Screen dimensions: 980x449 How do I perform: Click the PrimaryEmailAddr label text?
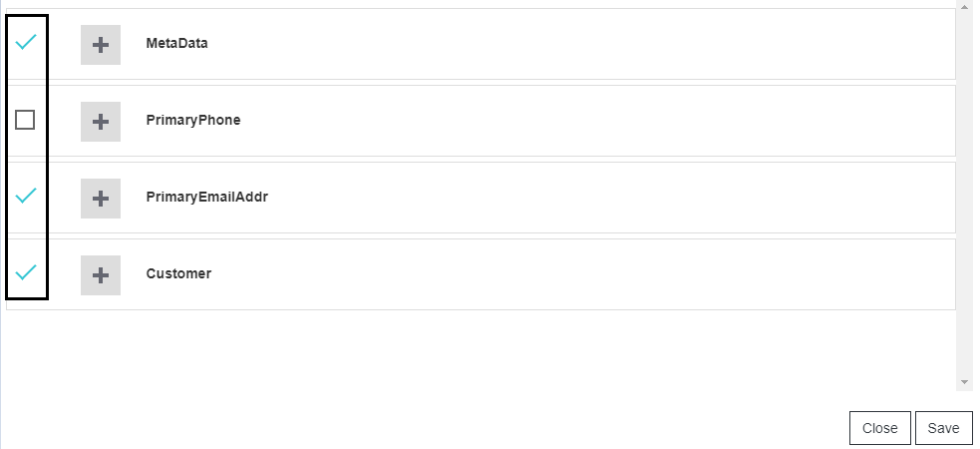coord(206,198)
